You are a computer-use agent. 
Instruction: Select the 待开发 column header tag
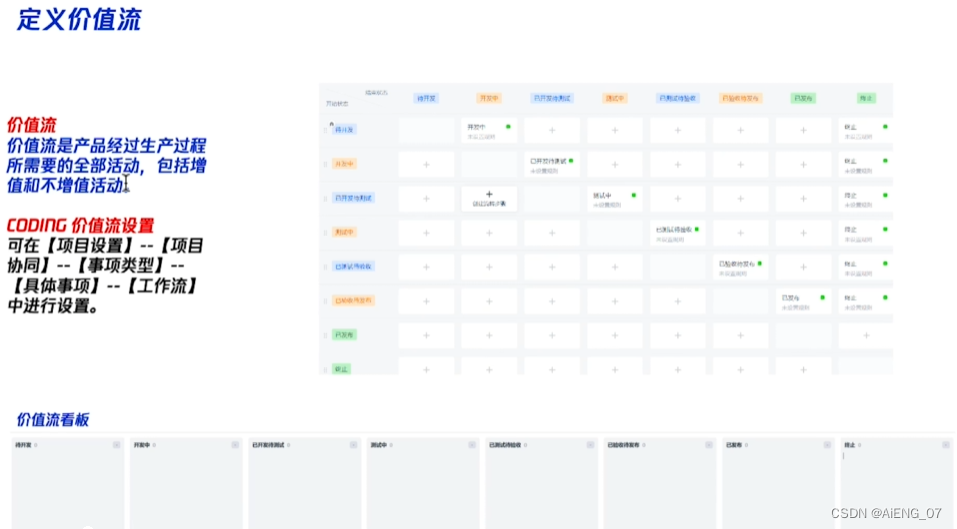pyautogui.click(x=426, y=98)
